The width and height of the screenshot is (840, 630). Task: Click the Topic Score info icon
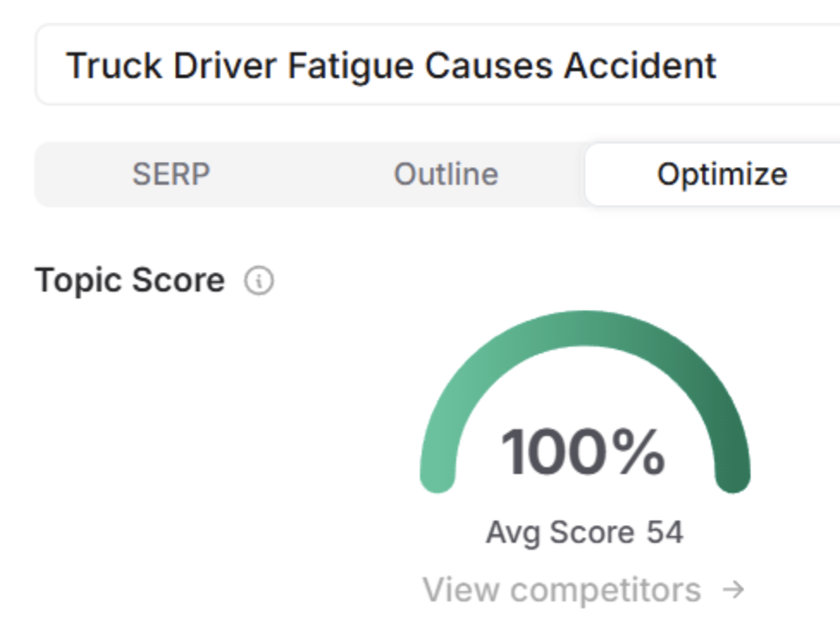pyautogui.click(x=259, y=281)
